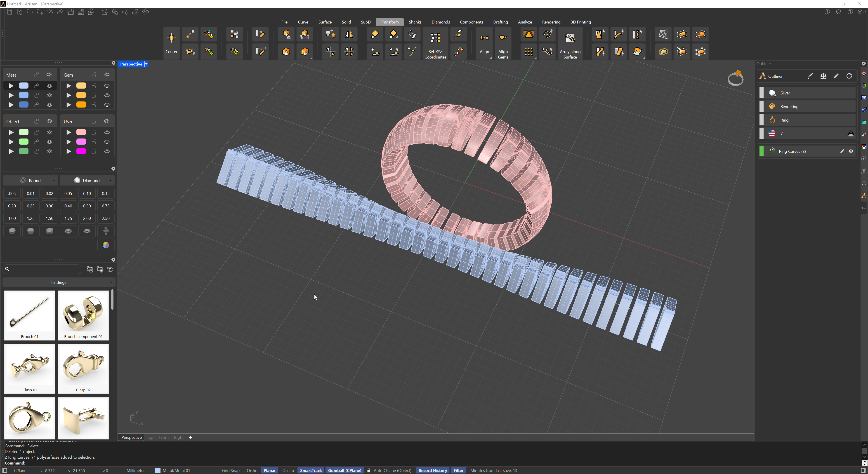The width and height of the screenshot is (868, 474).
Task: Open the 3D Printing ribbon tab
Action: tap(580, 22)
